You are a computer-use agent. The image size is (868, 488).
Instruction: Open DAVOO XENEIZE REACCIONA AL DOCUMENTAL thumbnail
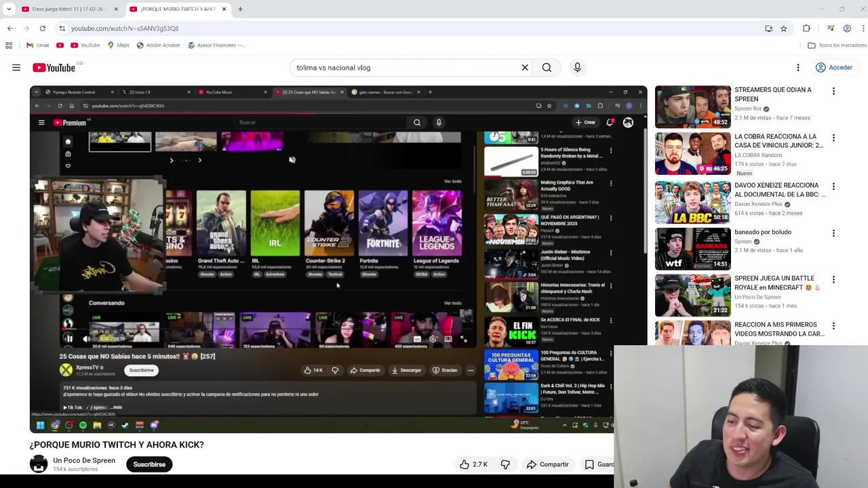692,201
